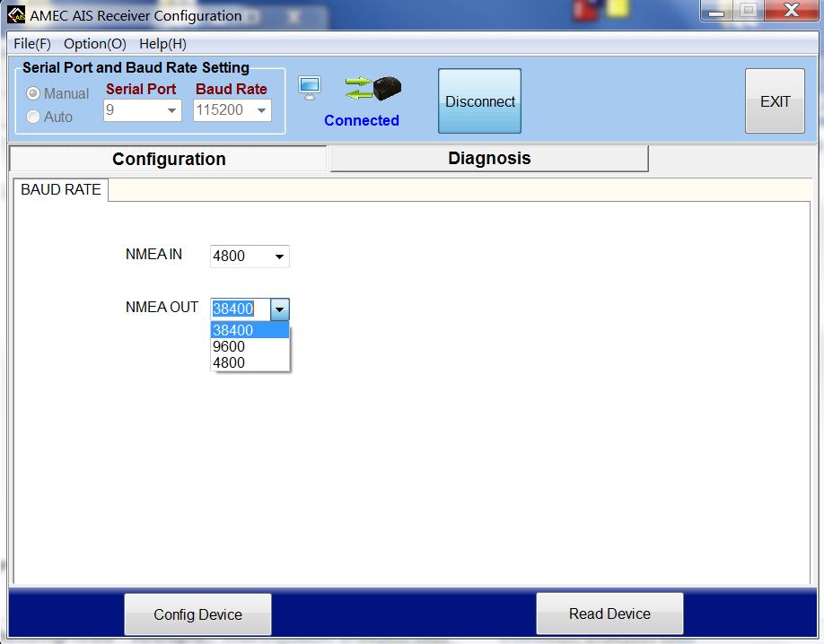824x644 pixels.
Task: Open the Help(H) menu
Action: [162, 43]
